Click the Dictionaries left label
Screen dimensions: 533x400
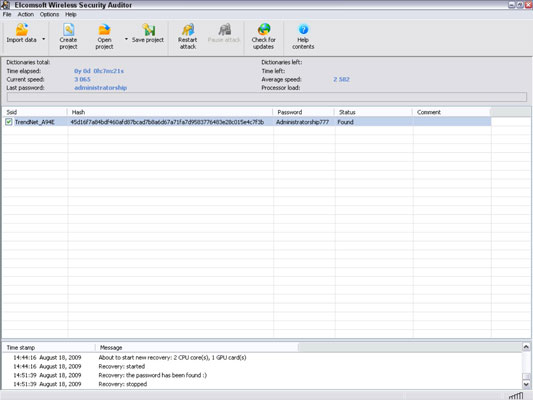pos(281,62)
